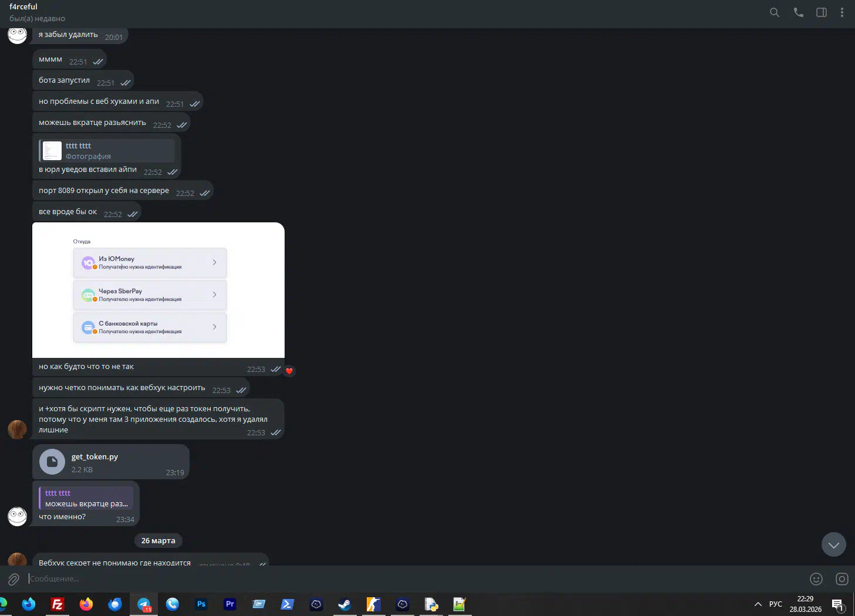The image size is (855, 616).
Task: Launch Steam from the taskbar
Action: pos(344,604)
